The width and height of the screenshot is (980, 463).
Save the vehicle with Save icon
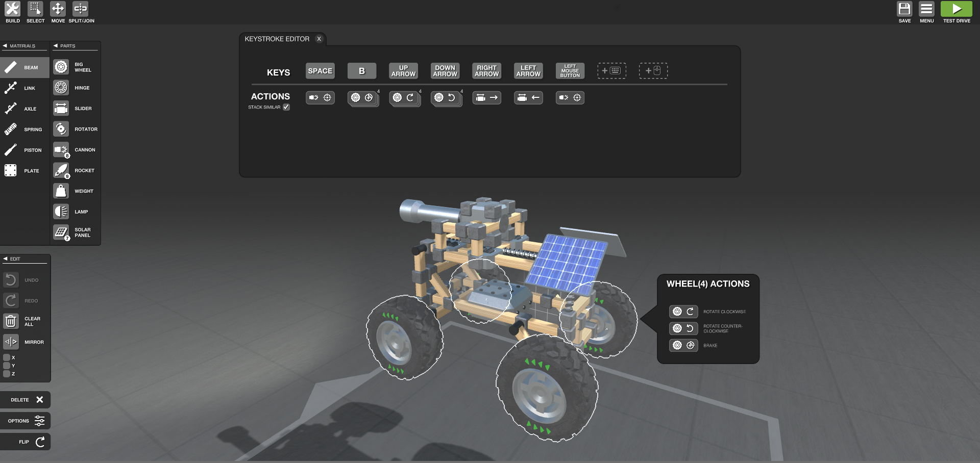(904, 12)
